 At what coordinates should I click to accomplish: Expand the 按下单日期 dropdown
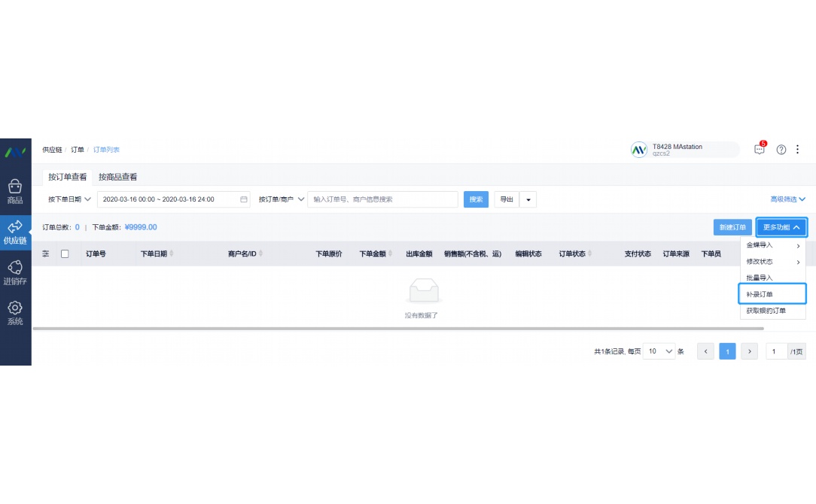(69, 199)
